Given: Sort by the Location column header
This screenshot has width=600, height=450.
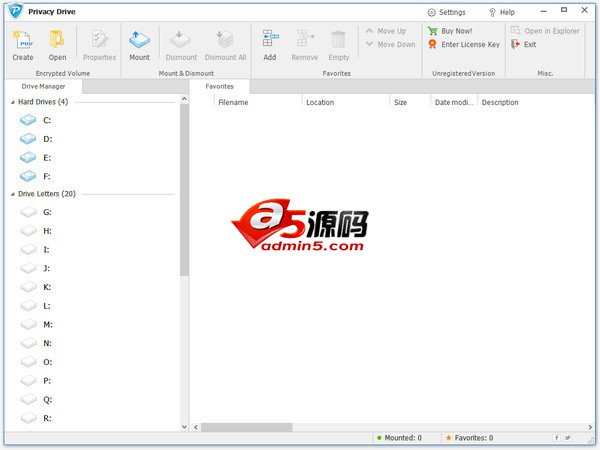Looking at the screenshot, I should (346, 103).
